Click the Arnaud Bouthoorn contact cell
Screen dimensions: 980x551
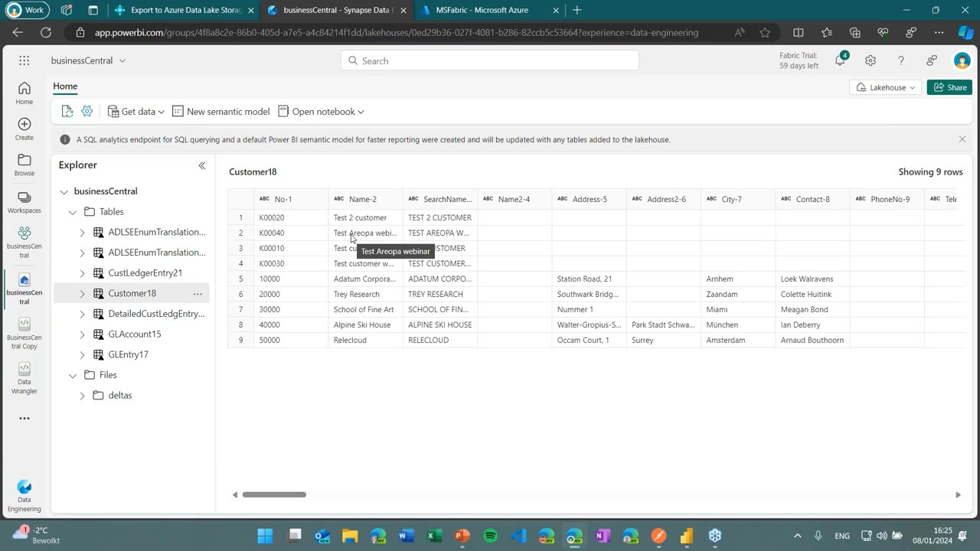[x=812, y=341]
